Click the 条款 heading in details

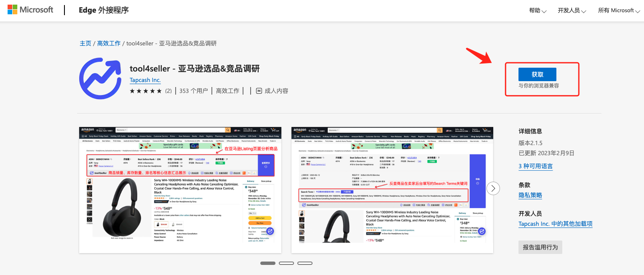tap(524, 185)
